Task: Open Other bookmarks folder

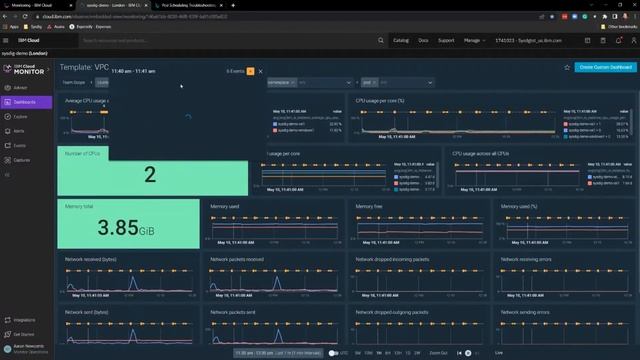Action: (619, 27)
